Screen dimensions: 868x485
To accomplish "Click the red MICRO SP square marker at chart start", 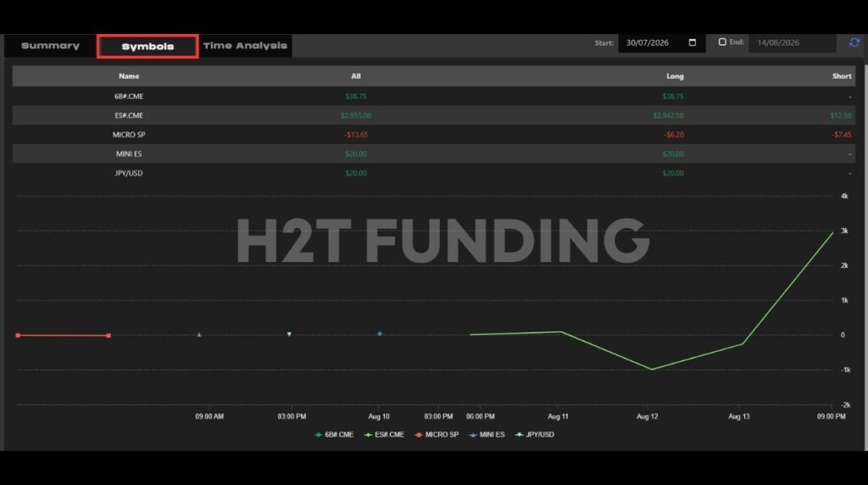I will [19, 336].
